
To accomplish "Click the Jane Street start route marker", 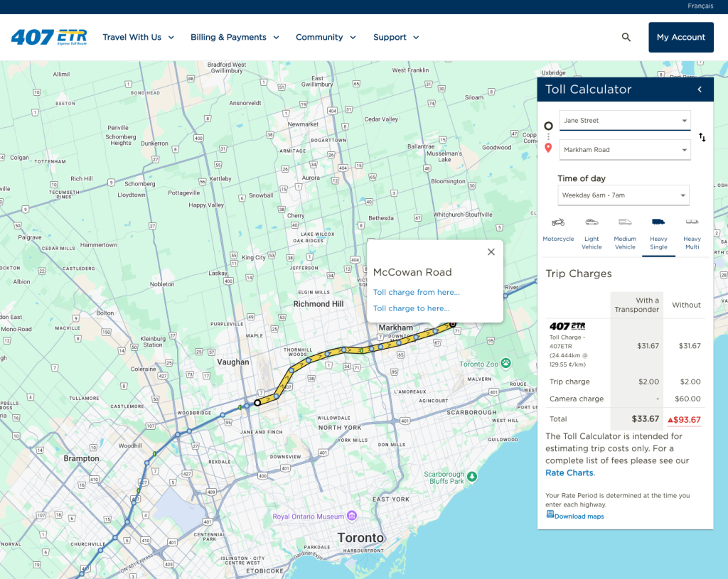I will [x=257, y=403].
